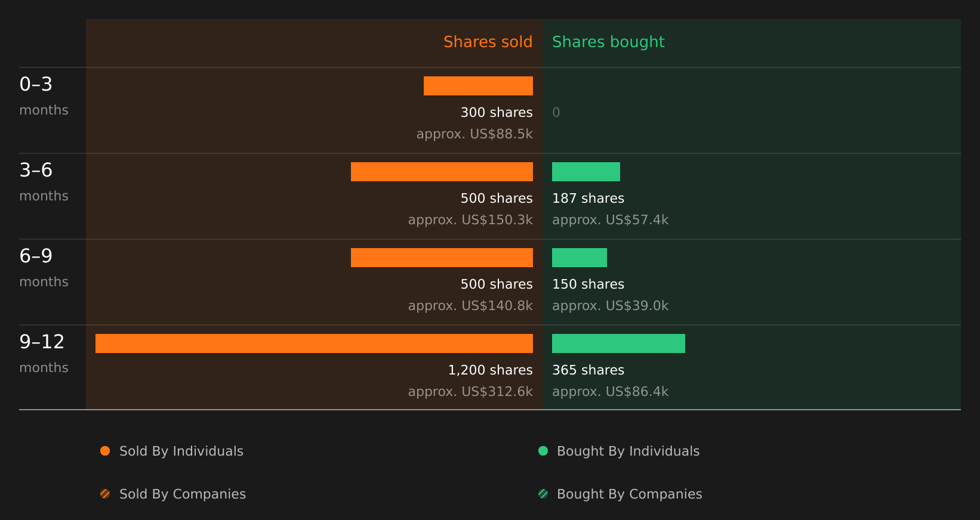The image size is (980, 520).
Task: Click the 500 shares value in 3–6 months
Action: pos(497,198)
